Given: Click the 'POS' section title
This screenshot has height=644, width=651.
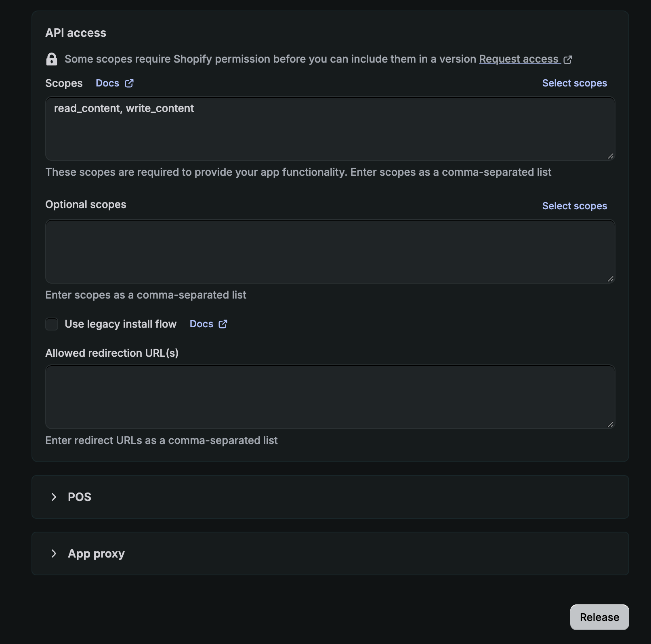Looking at the screenshot, I should pos(80,497).
